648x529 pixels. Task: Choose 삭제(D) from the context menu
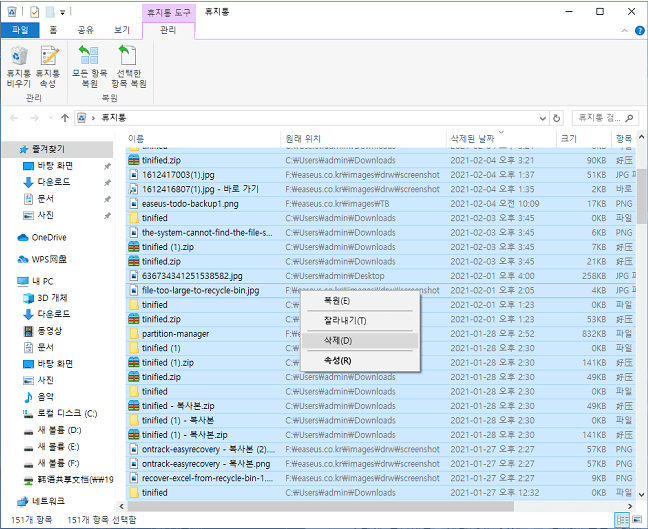(359, 341)
